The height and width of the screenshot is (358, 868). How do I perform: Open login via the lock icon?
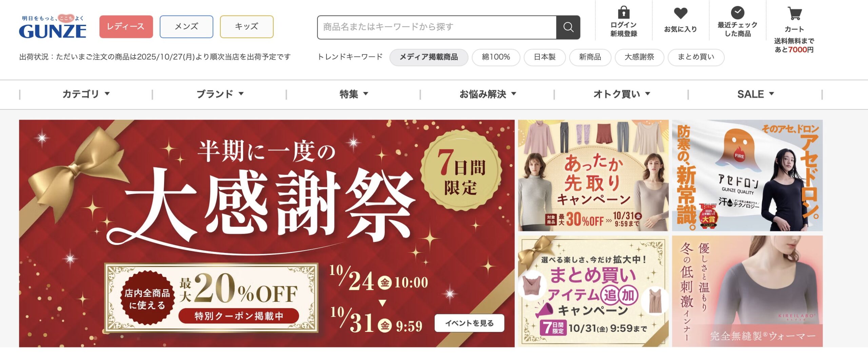pos(624,13)
